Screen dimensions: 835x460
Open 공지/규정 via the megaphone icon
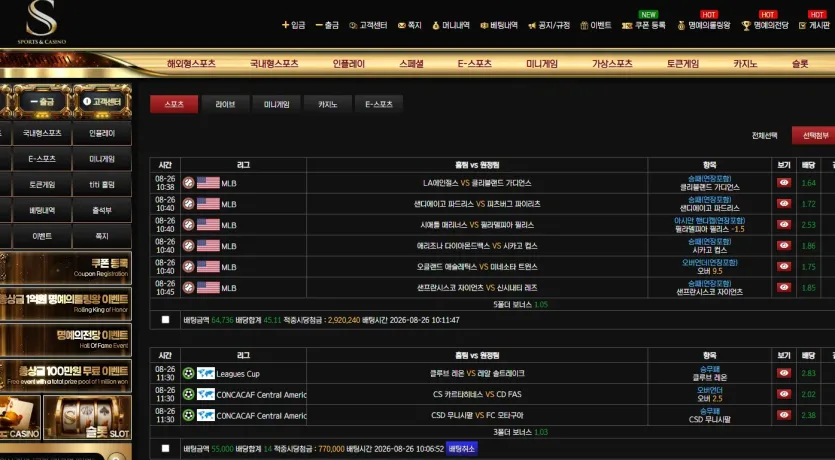pos(531,26)
